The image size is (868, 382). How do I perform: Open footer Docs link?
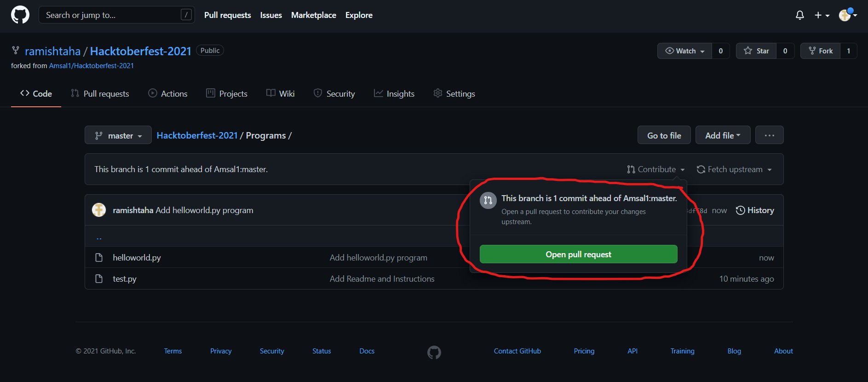(367, 351)
